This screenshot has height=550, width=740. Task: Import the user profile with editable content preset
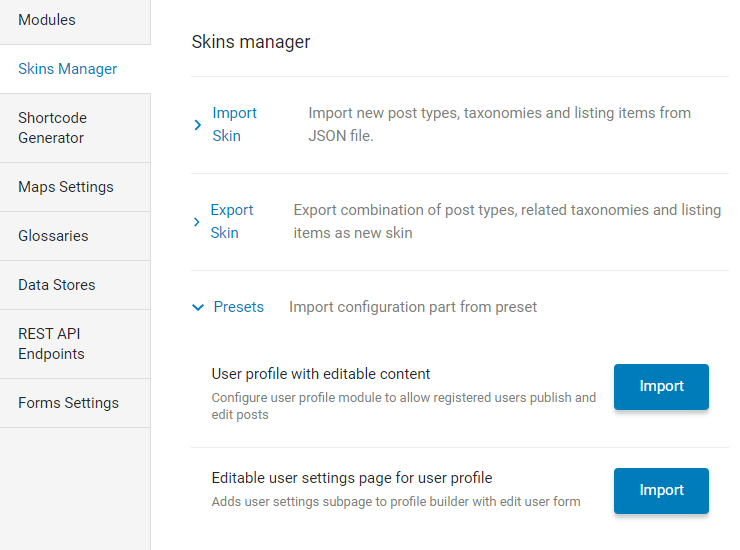click(x=661, y=387)
